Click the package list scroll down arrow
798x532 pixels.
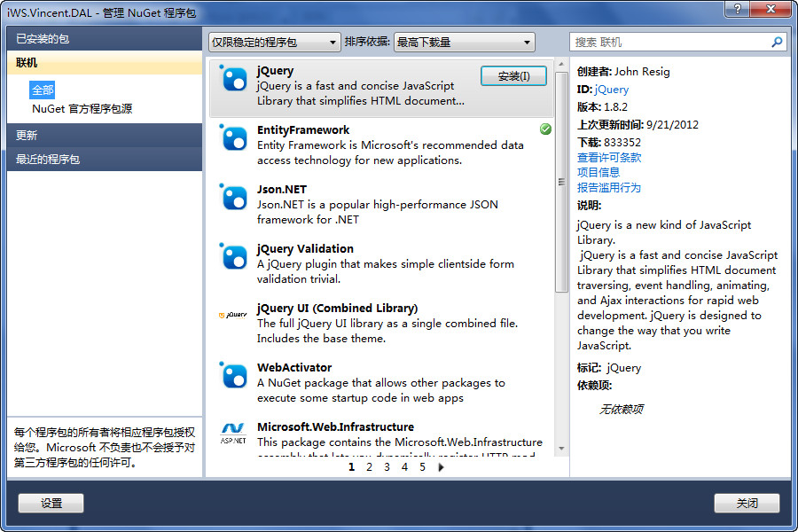(x=561, y=449)
